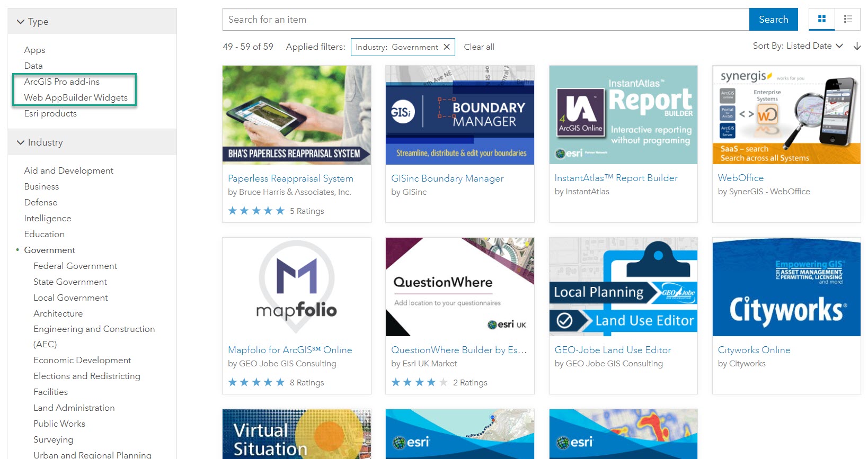Filter by Data type
This screenshot has height=459, width=868.
[x=33, y=66]
